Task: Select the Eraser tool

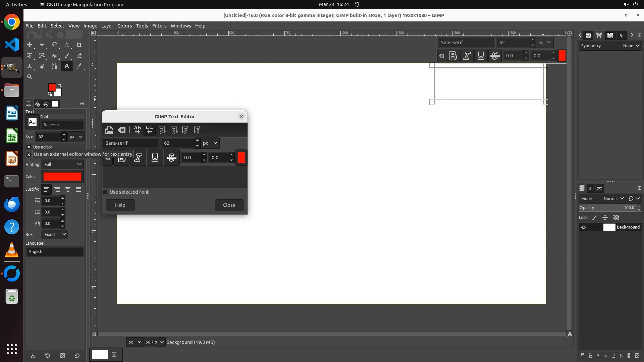Action: (x=79, y=56)
